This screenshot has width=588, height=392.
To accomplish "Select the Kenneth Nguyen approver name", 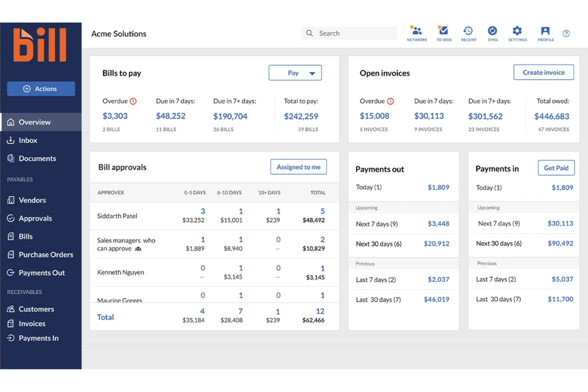I will pyautogui.click(x=121, y=272).
